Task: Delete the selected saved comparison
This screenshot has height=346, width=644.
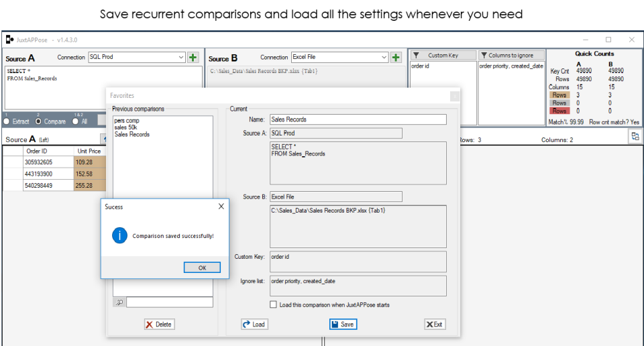Action: pyautogui.click(x=160, y=325)
